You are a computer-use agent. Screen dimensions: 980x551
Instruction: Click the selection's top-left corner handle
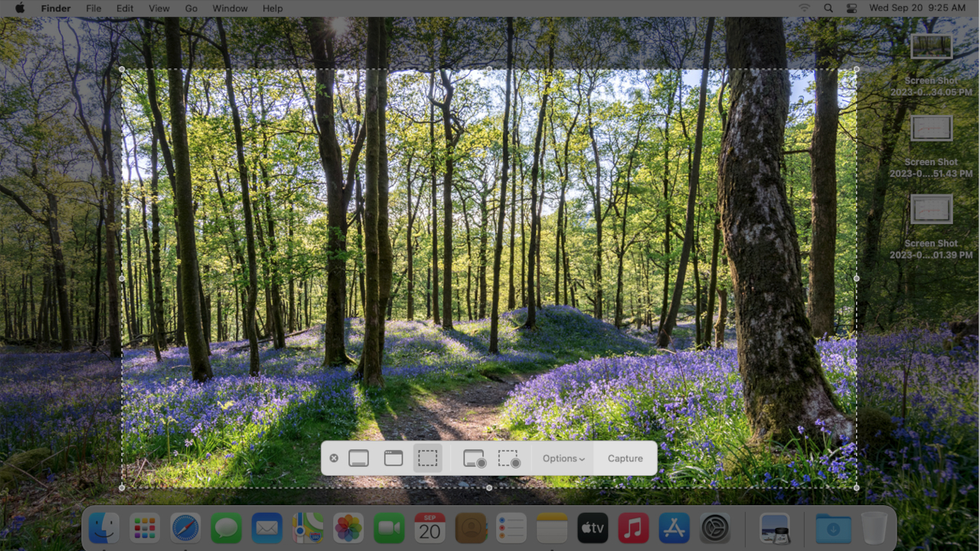[x=122, y=69]
